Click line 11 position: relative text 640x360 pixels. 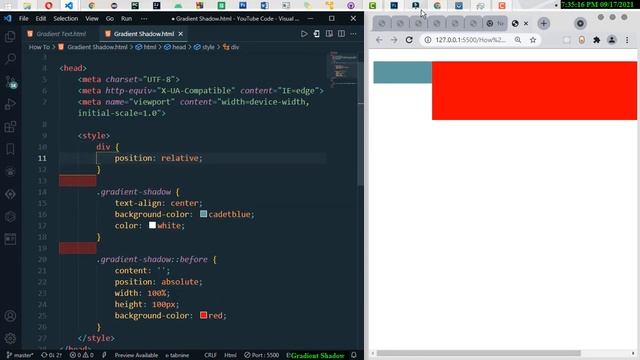pyautogui.click(x=158, y=158)
